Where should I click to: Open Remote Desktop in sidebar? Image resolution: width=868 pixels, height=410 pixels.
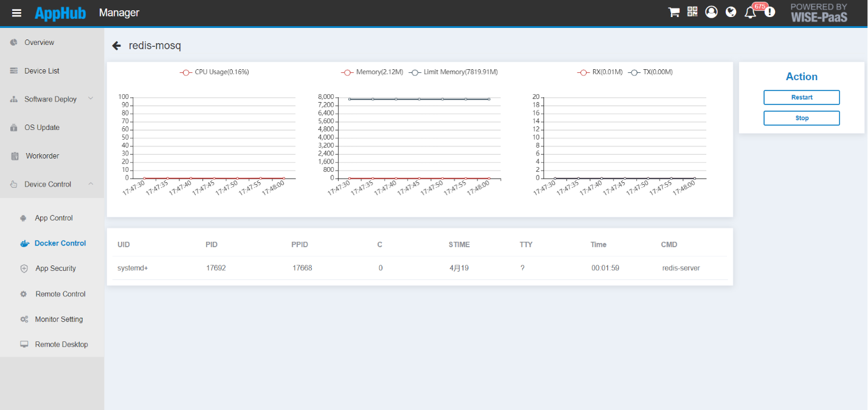(x=61, y=344)
